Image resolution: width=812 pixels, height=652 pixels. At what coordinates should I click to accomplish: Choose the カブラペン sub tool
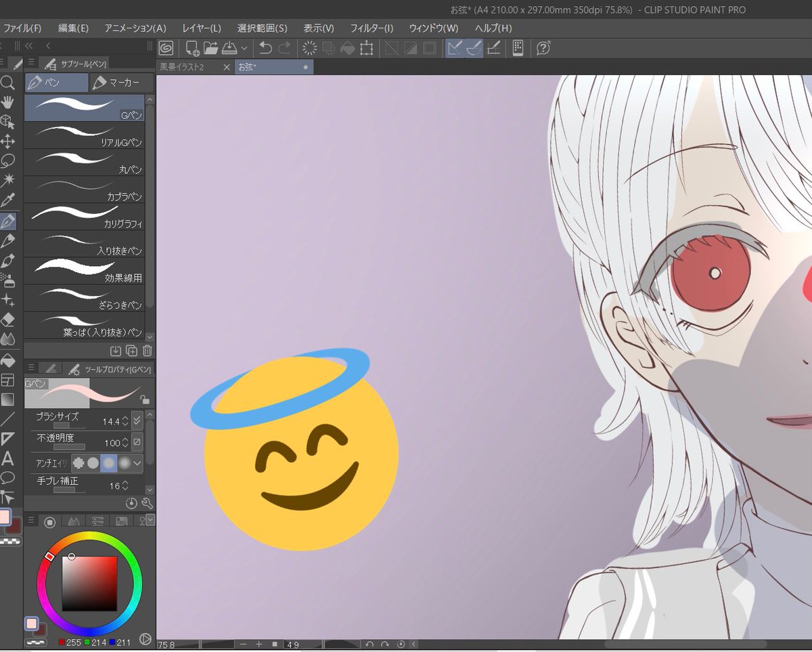click(x=85, y=190)
